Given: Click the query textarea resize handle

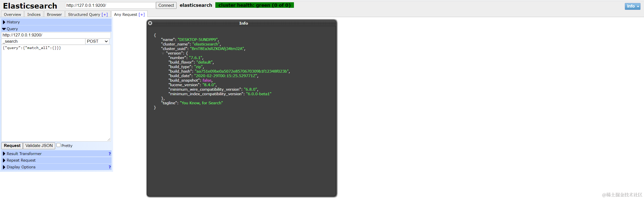Looking at the screenshot, I should [x=109, y=139].
